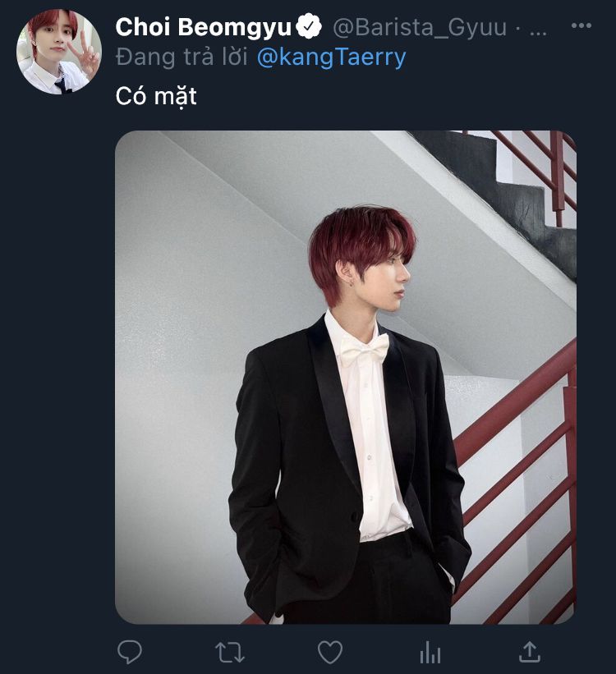Click the share upload icon
Screen dimensions: 616x674
tap(531, 652)
